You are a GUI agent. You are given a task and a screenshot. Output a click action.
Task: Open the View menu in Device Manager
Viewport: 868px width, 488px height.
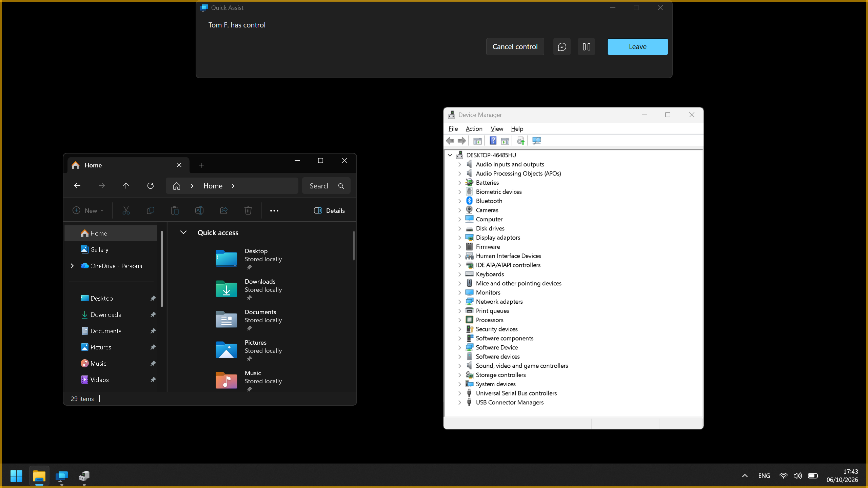click(x=497, y=129)
